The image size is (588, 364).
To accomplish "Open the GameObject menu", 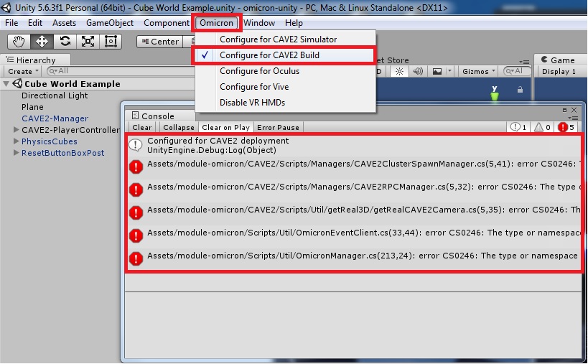I will (x=110, y=23).
